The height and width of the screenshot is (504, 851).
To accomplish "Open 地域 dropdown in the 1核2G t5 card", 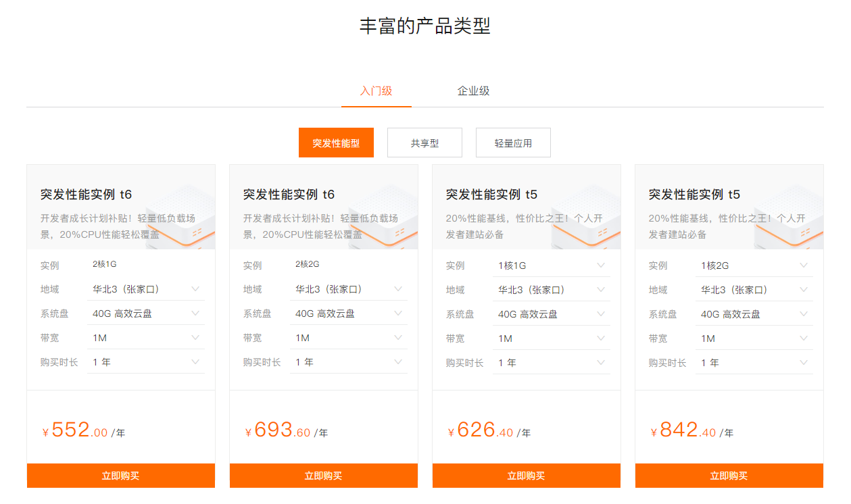I will click(754, 290).
